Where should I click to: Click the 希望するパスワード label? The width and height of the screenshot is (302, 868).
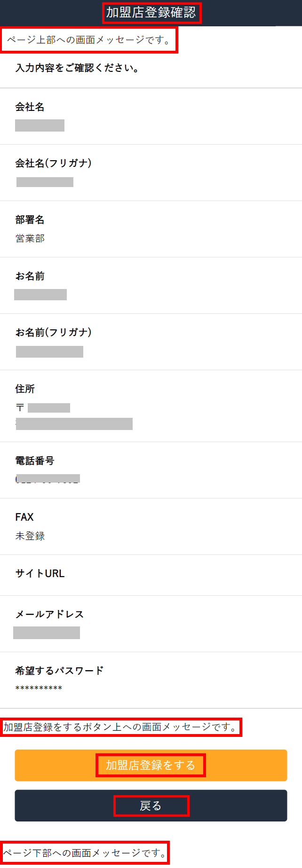[x=59, y=671]
